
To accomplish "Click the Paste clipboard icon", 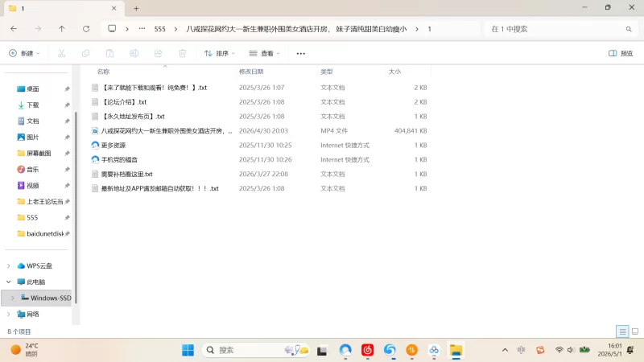I will [x=109, y=53].
